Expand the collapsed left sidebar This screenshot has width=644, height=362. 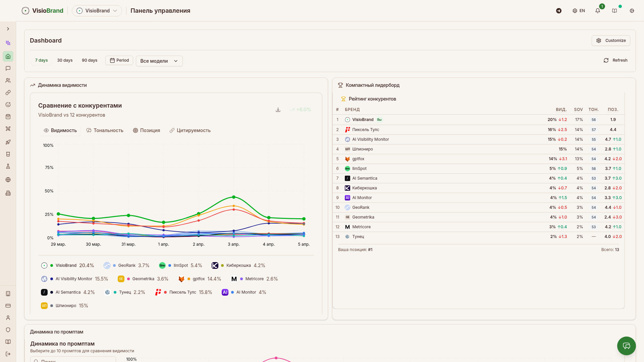coord(8,29)
